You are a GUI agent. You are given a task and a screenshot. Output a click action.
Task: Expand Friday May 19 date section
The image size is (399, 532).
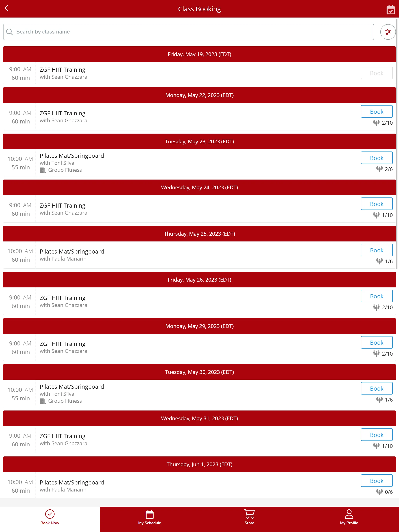[199, 54]
